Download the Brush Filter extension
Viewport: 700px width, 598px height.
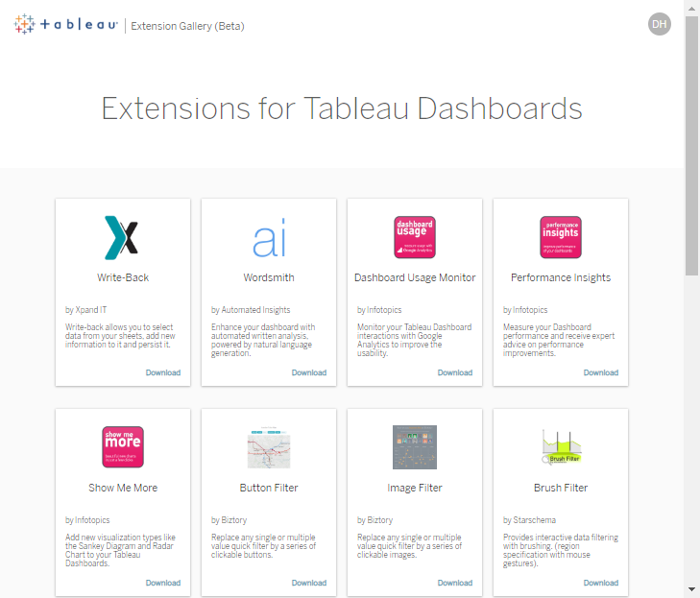coord(601,583)
